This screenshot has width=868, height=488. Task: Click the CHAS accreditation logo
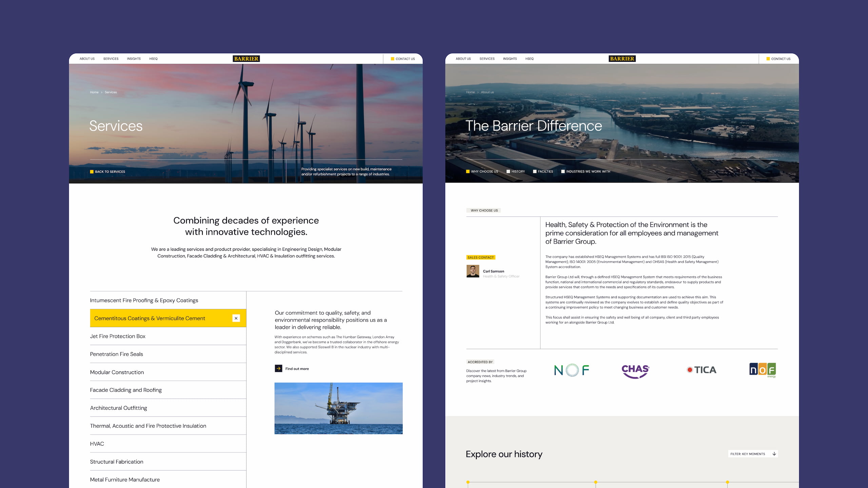[x=635, y=371]
